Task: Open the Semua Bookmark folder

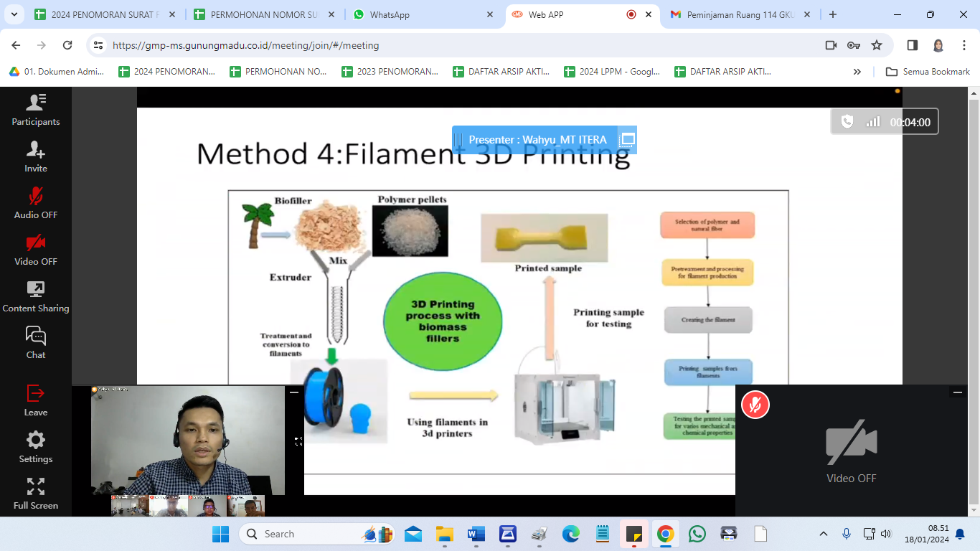Action: (928, 72)
